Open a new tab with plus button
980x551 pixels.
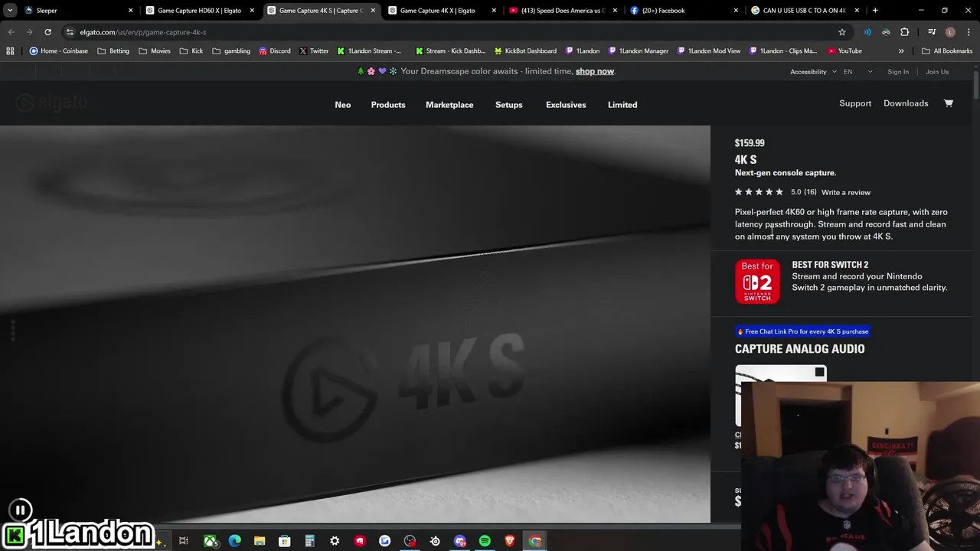tap(875, 11)
